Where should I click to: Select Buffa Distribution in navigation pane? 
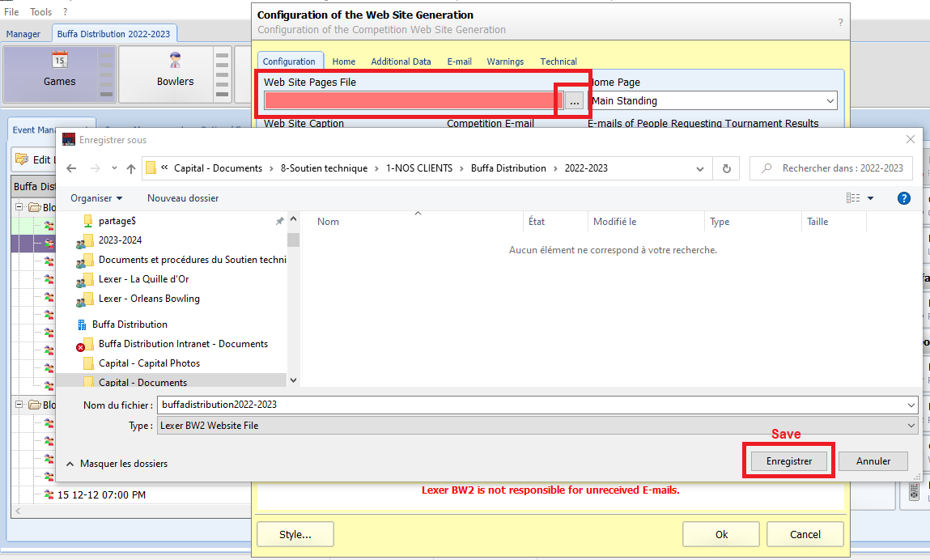pos(130,325)
